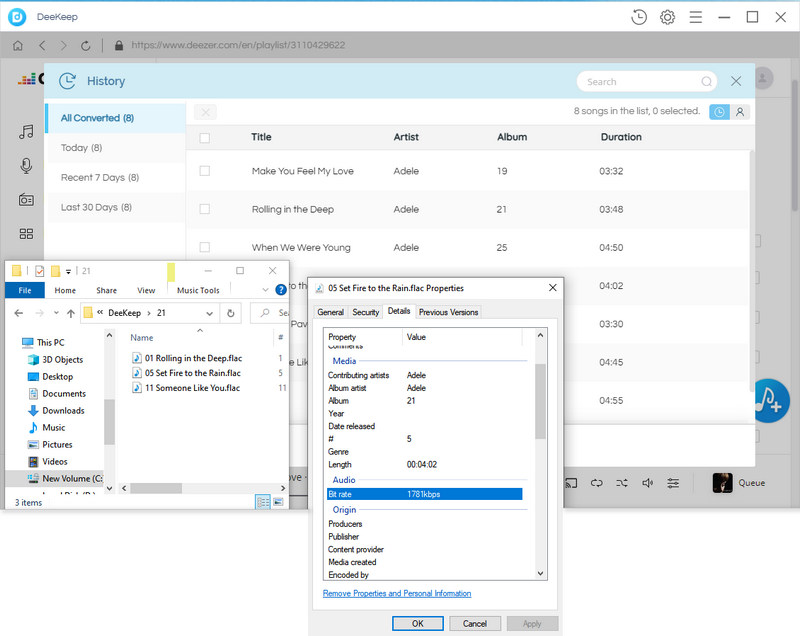800x636 pixels.
Task: Open recent locations dropdown in Explorer
Action: click(56, 313)
